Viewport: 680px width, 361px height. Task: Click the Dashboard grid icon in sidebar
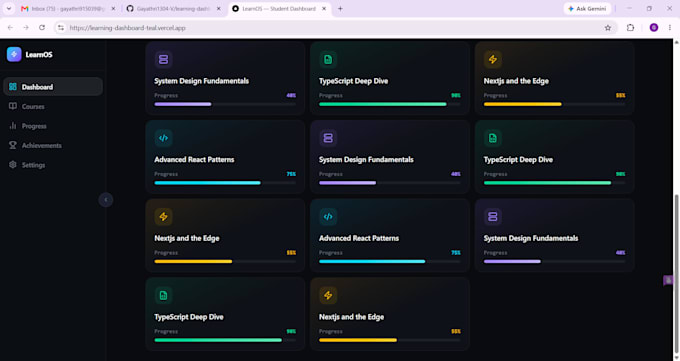point(13,87)
